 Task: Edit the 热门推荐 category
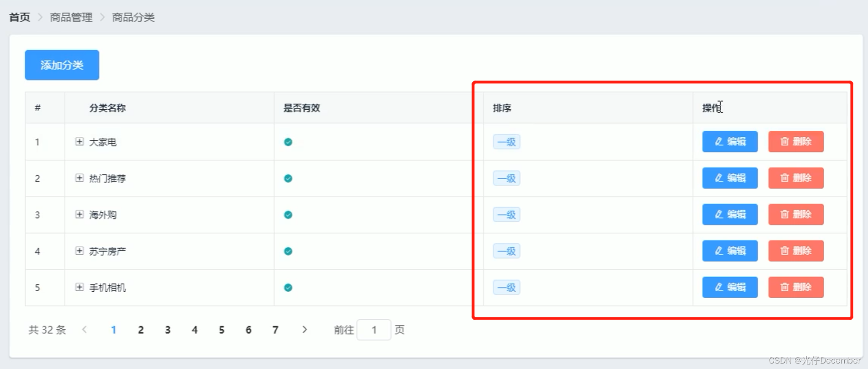coord(730,178)
